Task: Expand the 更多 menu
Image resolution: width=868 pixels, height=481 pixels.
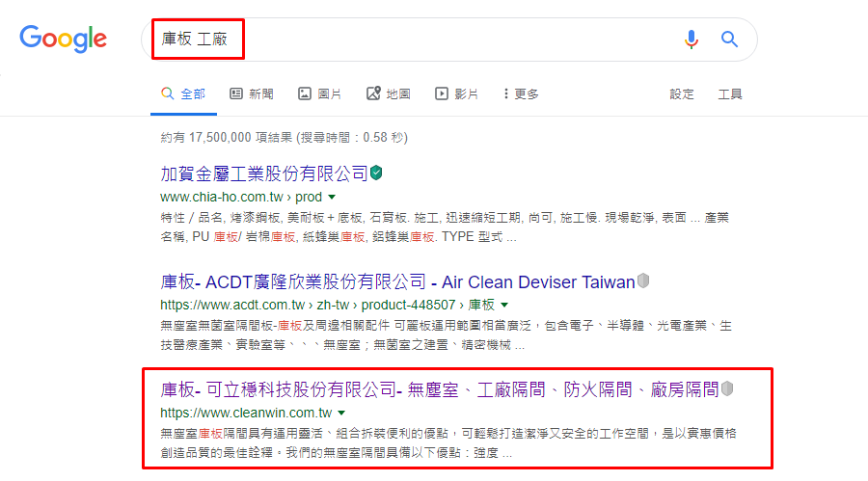Action: tap(521, 94)
